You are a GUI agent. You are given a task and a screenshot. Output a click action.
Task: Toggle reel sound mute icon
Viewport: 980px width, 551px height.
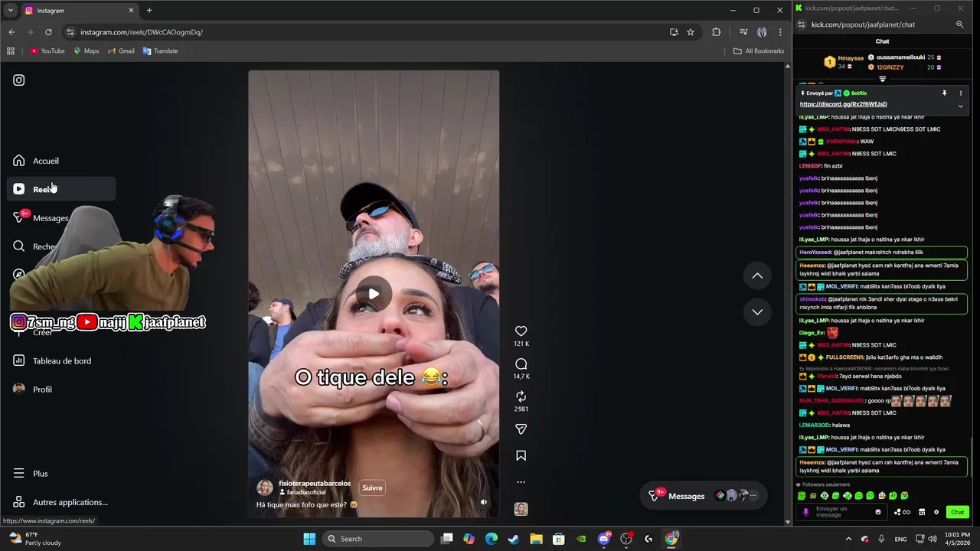tap(483, 502)
